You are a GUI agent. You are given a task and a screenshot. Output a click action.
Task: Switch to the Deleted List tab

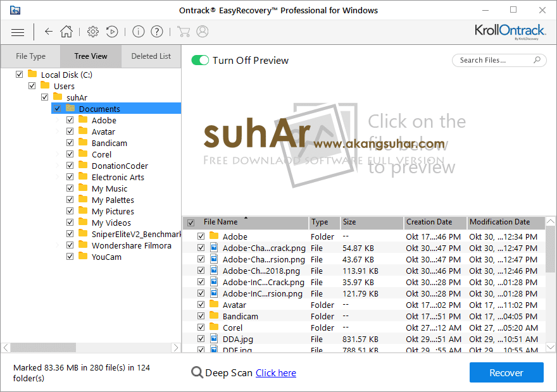coord(151,56)
